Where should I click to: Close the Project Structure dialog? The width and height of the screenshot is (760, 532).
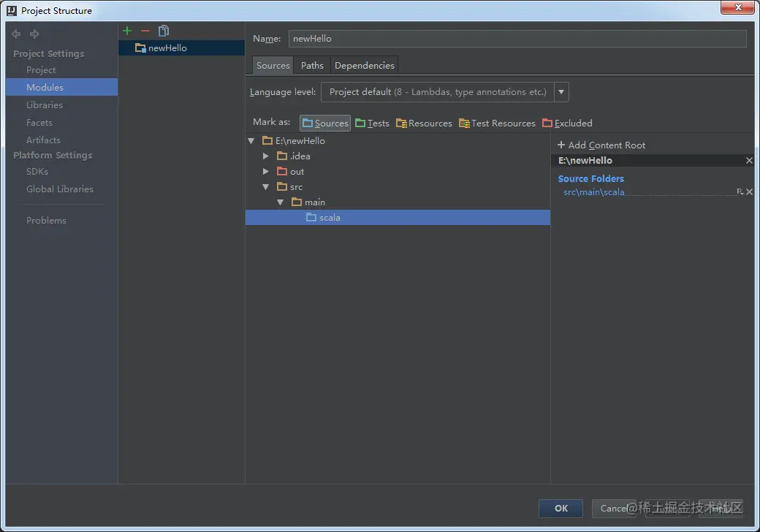[x=737, y=7]
